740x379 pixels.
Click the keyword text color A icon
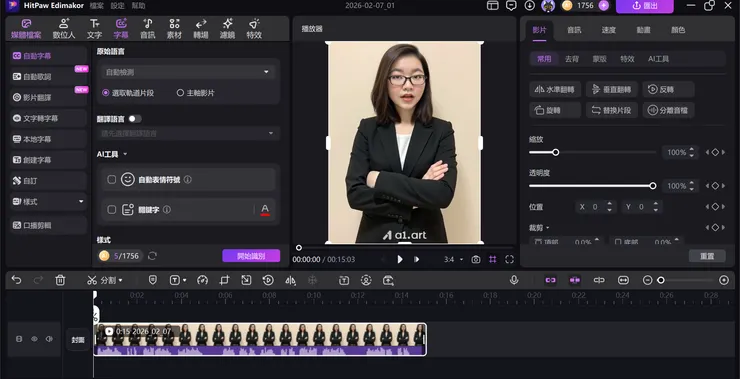click(x=265, y=209)
